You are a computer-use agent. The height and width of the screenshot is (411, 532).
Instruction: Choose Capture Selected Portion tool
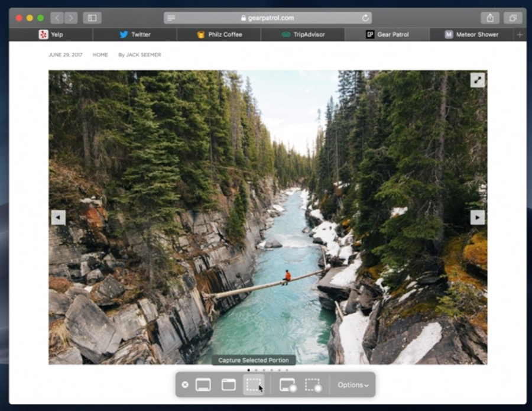click(254, 385)
